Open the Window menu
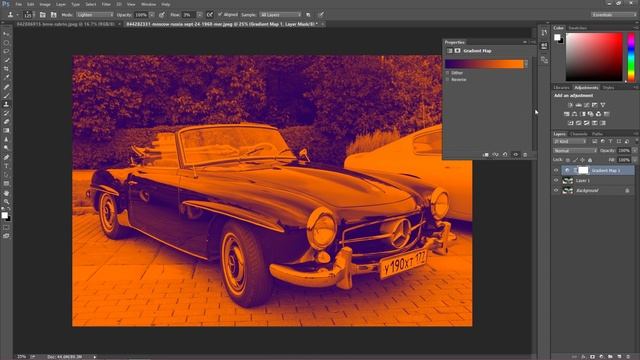 tap(148, 4)
